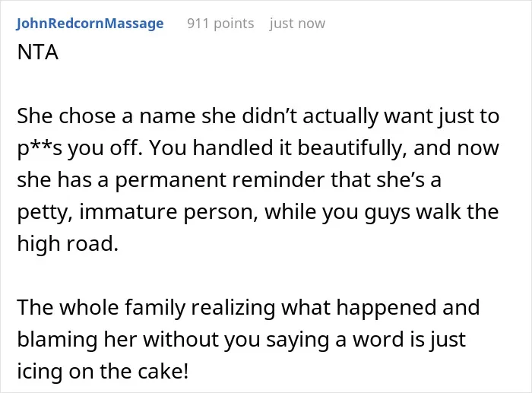The height and width of the screenshot is (393, 532).
Task: Click the phrase "icing on the cake!"
Action: [103, 371]
